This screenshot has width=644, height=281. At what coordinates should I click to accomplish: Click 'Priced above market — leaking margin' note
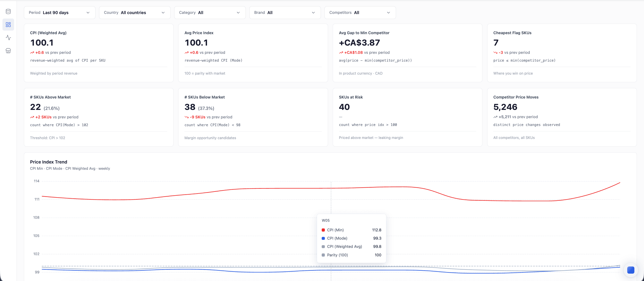click(371, 138)
